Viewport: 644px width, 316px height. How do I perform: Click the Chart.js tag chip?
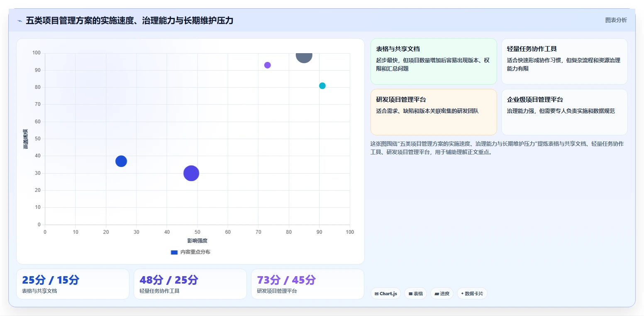click(x=385, y=294)
